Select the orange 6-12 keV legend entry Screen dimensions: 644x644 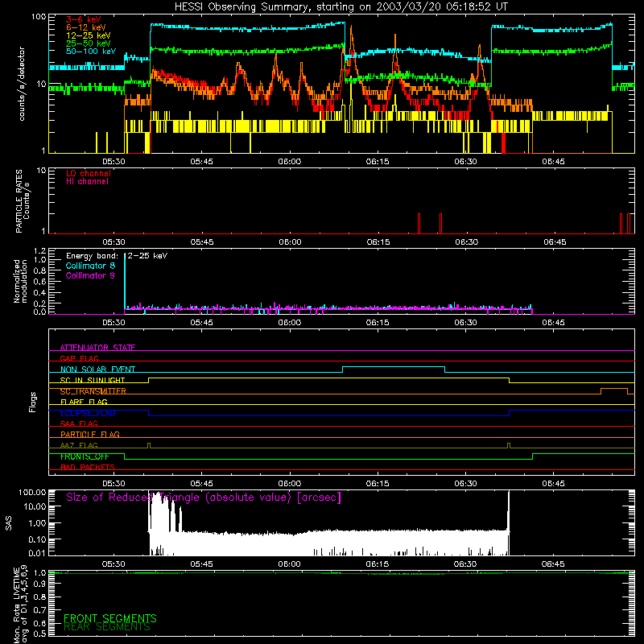coord(85,27)
